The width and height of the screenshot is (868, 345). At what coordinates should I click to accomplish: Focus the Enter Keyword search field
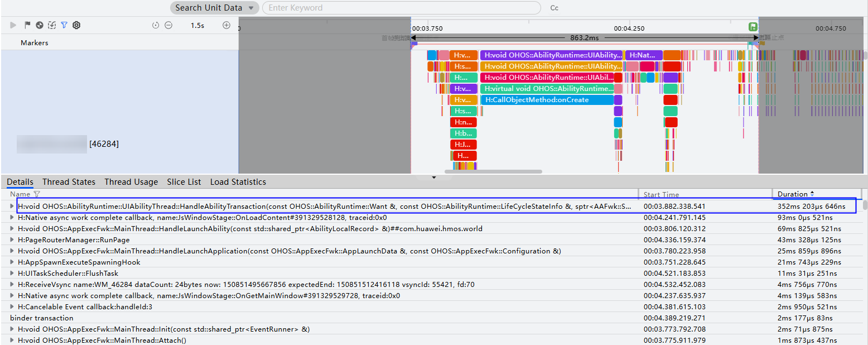(401, 8)
